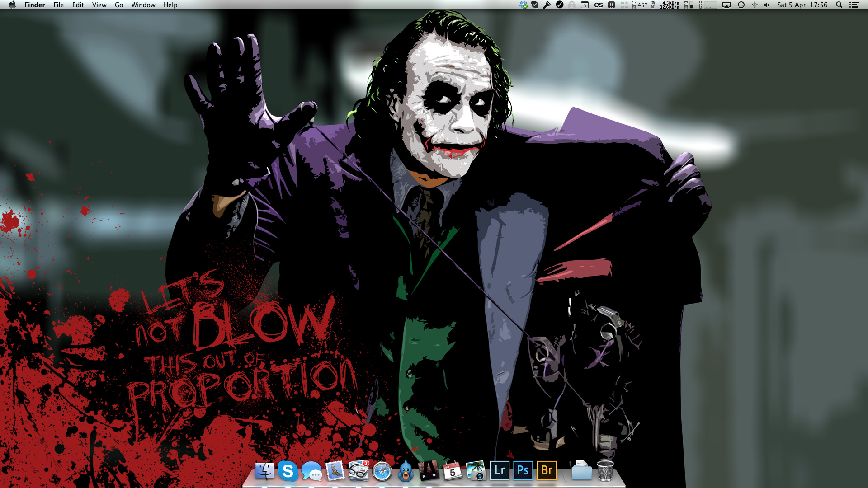Click the CPU usage graph
868x488 pixels.
pyautogui.click(x=708, y=5)
